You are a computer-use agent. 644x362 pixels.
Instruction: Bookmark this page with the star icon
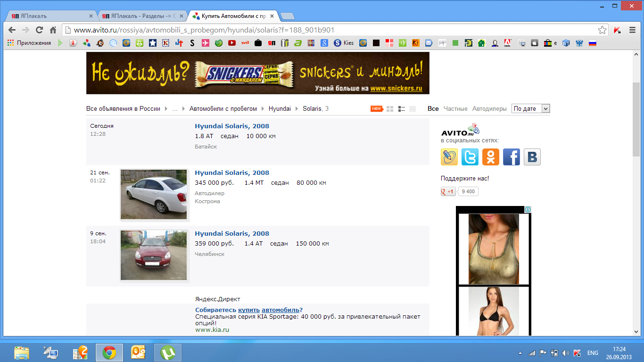pyautogui.click(x=602, y=30)
